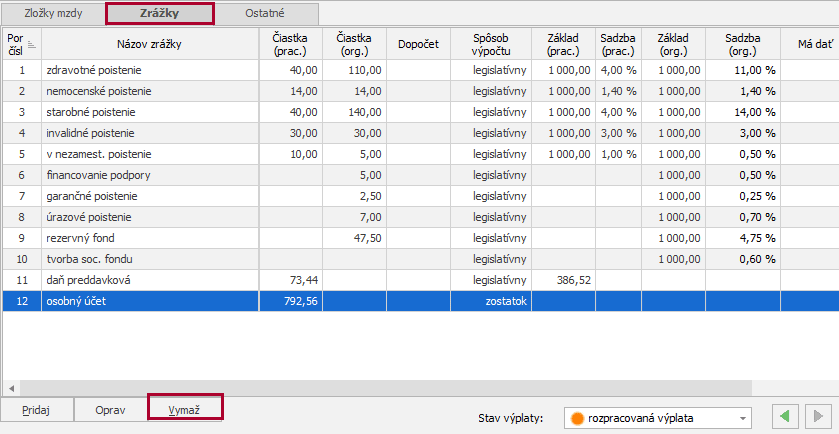Image resolution: width=839 pixels, height=434 pixels.
Task: Select the starobné poistenie row
Action: coord(150,112)
